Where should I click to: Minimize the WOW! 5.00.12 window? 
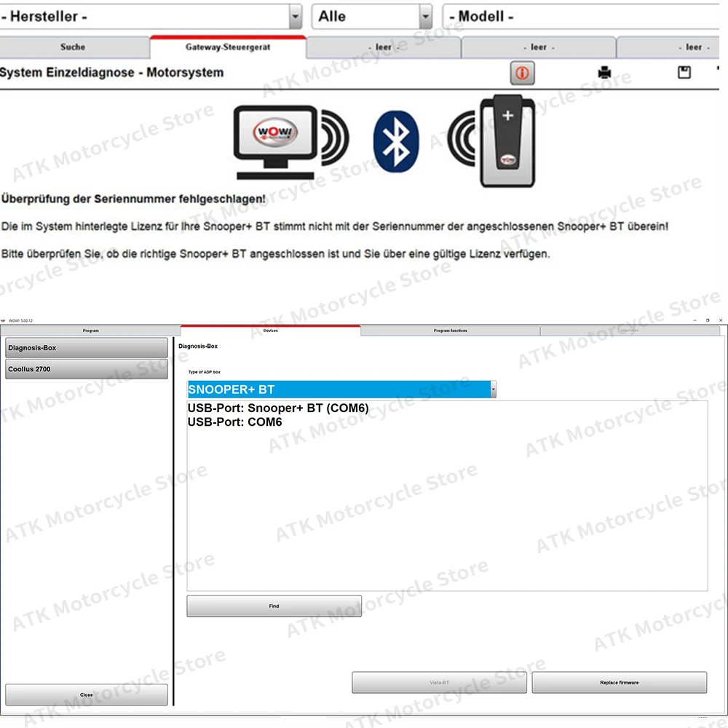(695, 320)
